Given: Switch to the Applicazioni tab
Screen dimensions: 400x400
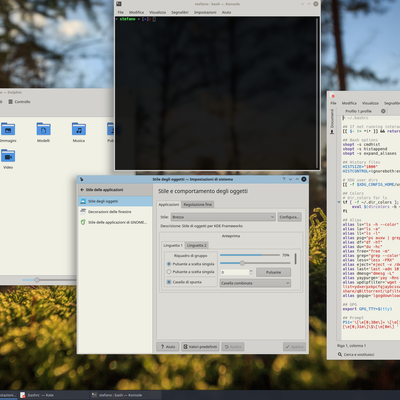Looking at the screenshot, I should coord(169,204).
